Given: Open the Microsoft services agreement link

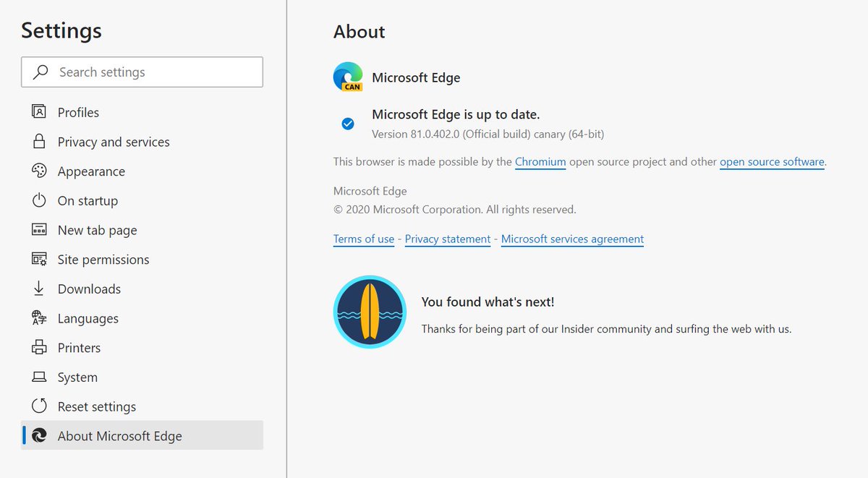Looking at the screenshot, I should pos(572,239).
